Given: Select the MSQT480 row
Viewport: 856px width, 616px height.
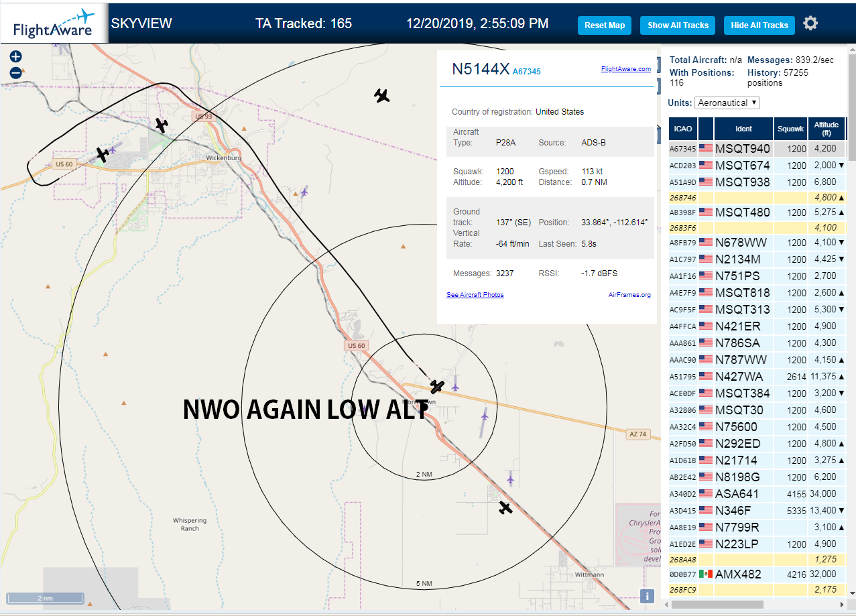Looking at the screenshot, I should point(757,212).
